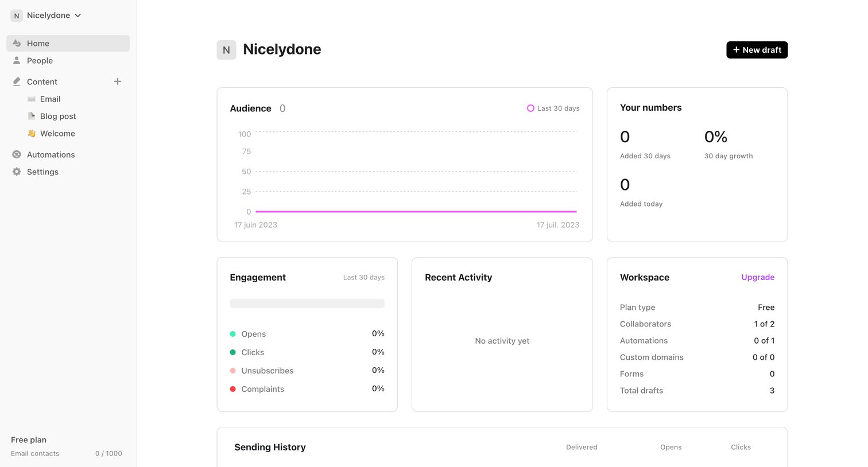Click the Blog post document icon
Viewport: 868px width, 467px height.
tap(32, 116)
